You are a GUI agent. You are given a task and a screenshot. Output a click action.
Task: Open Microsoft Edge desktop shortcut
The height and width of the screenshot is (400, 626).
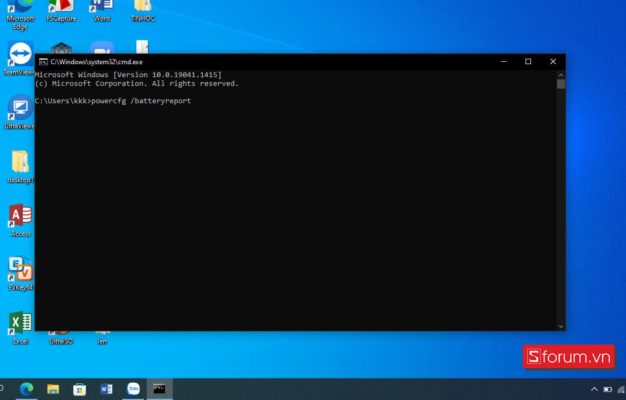tap(20, 8)
